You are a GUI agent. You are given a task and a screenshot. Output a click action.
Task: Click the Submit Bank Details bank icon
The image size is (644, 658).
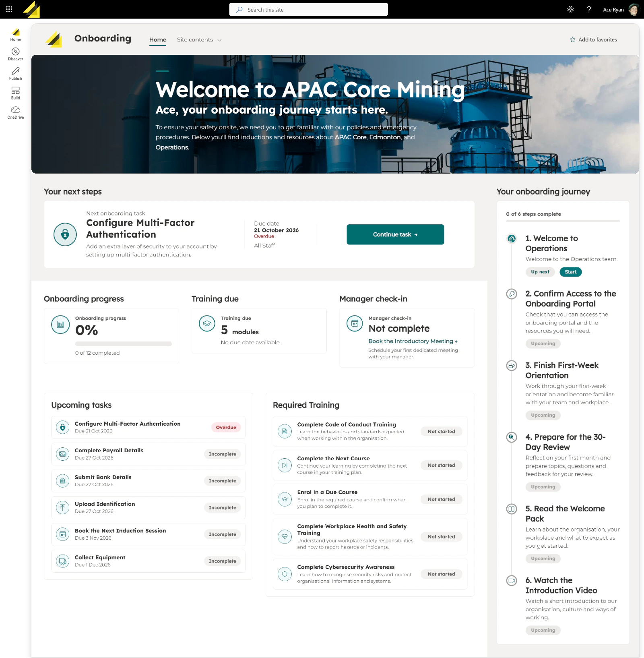click(62, 481)
